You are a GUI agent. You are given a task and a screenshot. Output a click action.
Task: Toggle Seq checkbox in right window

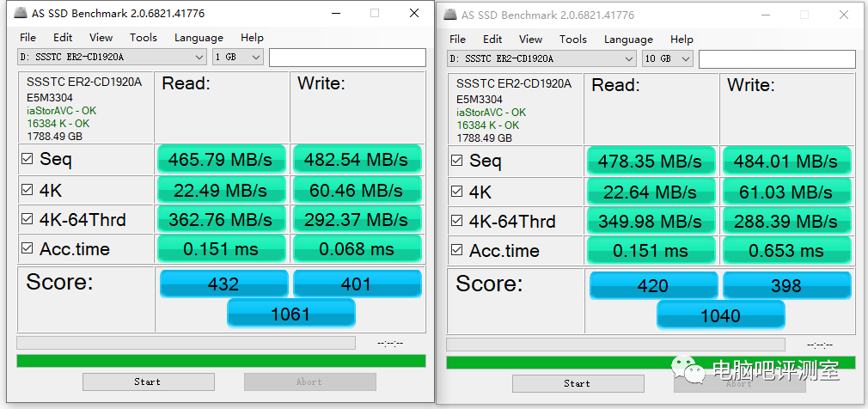[456, 161]
